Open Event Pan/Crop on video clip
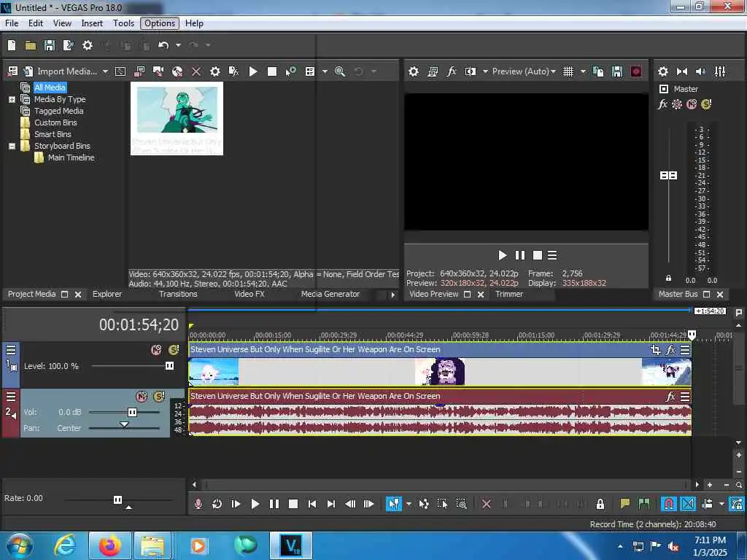747x560 pixels. [x=656, y=350]
